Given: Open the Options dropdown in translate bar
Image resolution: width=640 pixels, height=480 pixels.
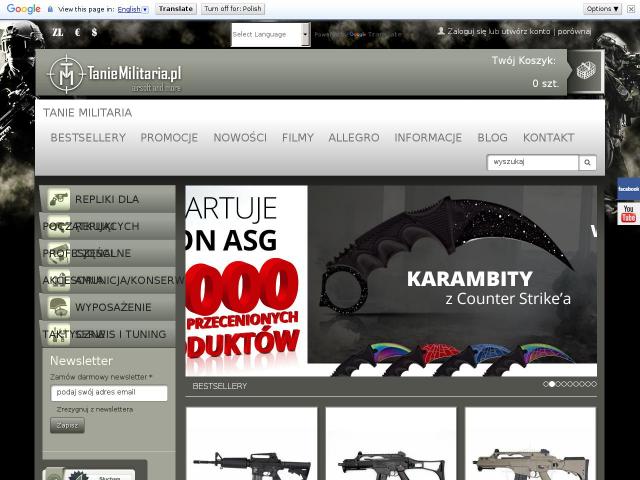Looking at the screenshot, I should pos(602,9).
